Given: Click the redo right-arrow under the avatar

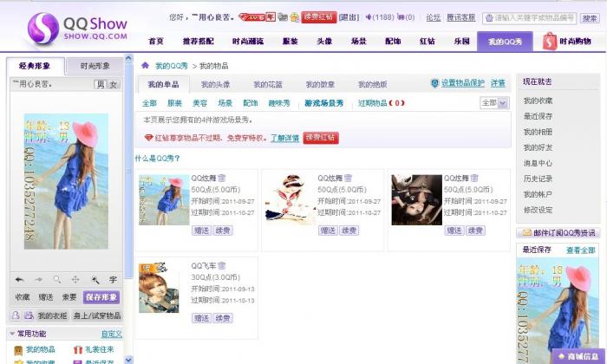Looking at the screenshot, I should coord(38,279).
